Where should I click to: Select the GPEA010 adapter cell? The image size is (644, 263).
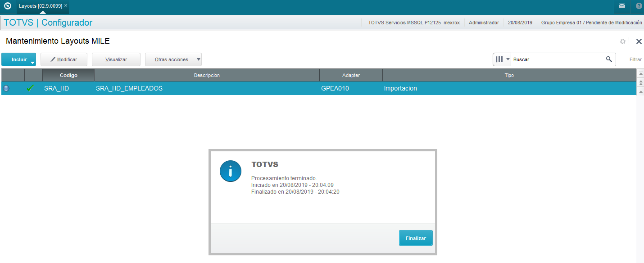tap(351, 88)
